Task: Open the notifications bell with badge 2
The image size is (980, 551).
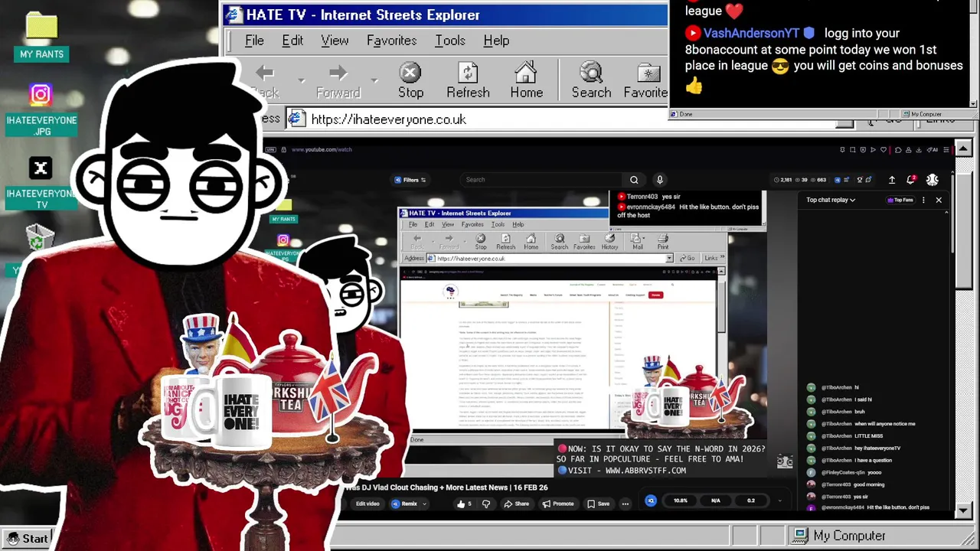Action: pyautogui.click(x=911, y=180)
